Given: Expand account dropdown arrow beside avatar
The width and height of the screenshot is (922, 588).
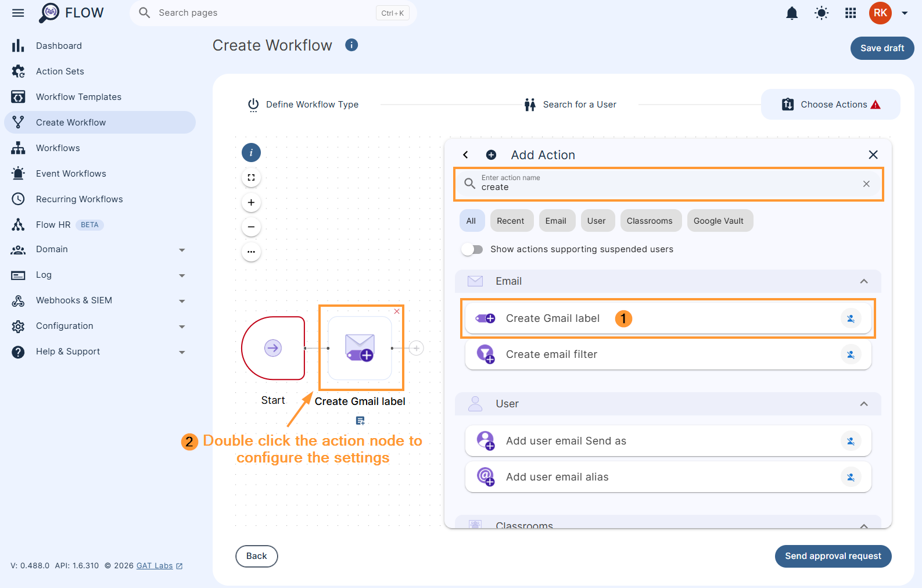Looking at the screenshot, I should point(905,13).
